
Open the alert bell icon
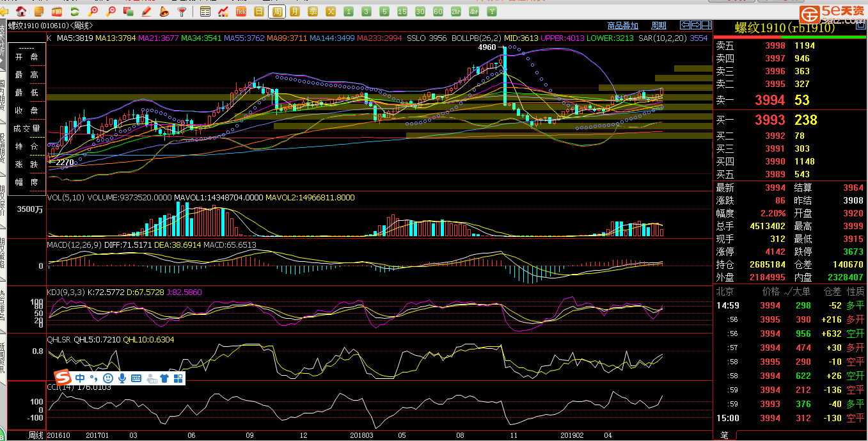[x=164, y=12]
